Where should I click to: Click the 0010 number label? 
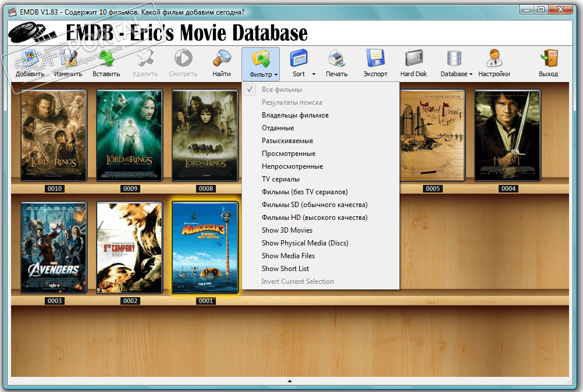[55, 189]
